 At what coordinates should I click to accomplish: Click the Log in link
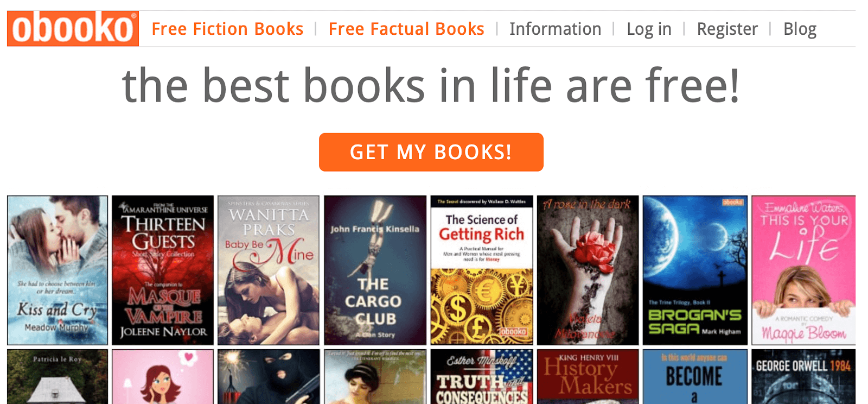pyautogui.click(x=649, y=29)
